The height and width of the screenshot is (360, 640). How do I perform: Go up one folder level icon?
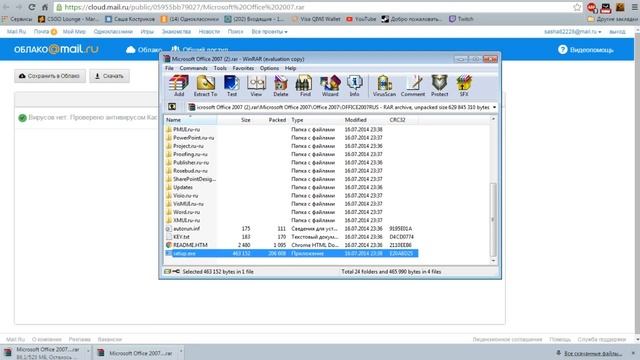(172, 107)
